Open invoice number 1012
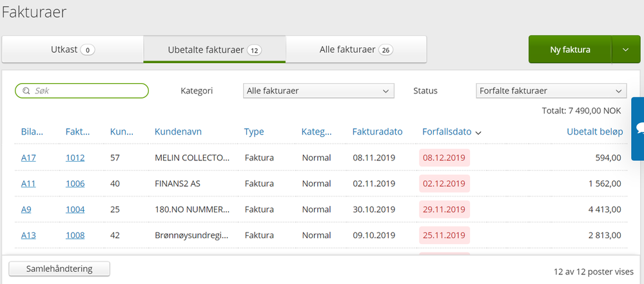The height and width of the screenshot is (284, 644). click(75, 158)
